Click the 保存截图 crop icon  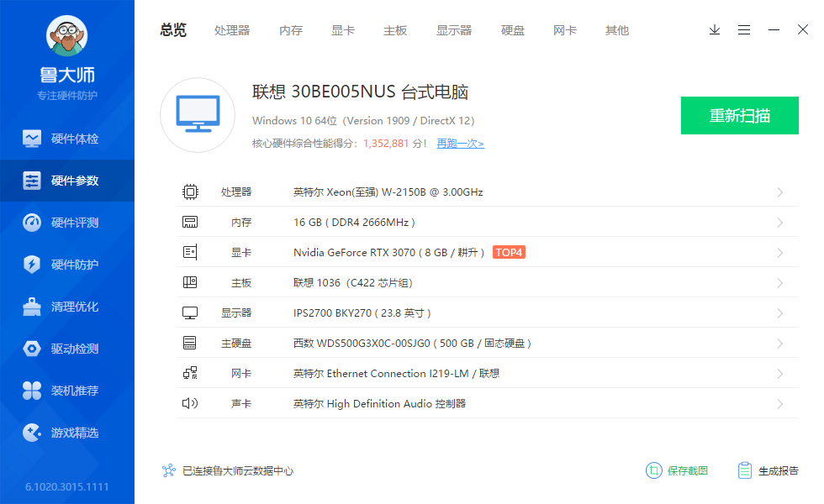654,470
